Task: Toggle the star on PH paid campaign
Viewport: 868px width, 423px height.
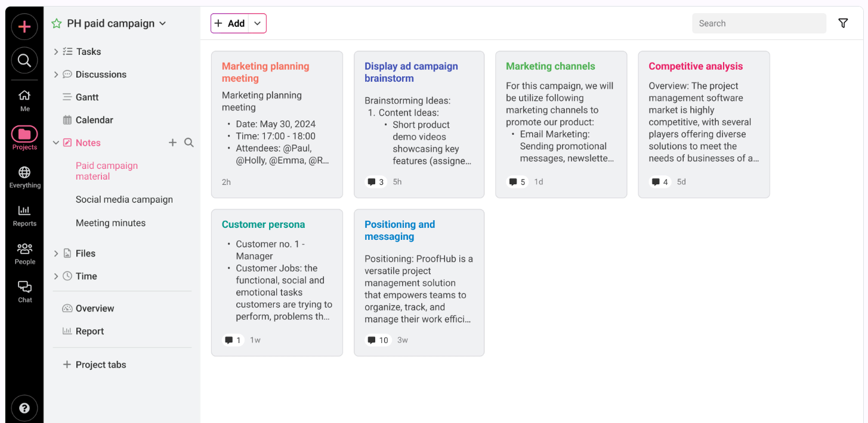Action: point(56,23)
